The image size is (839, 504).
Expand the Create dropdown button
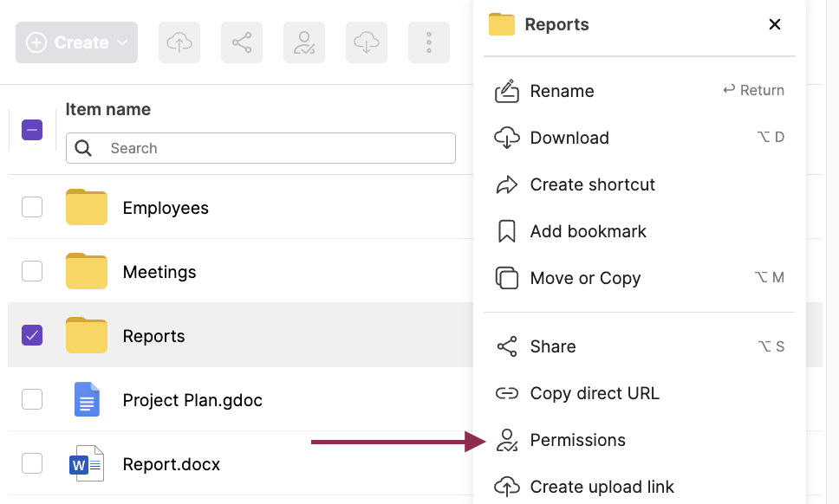point(76,42)
